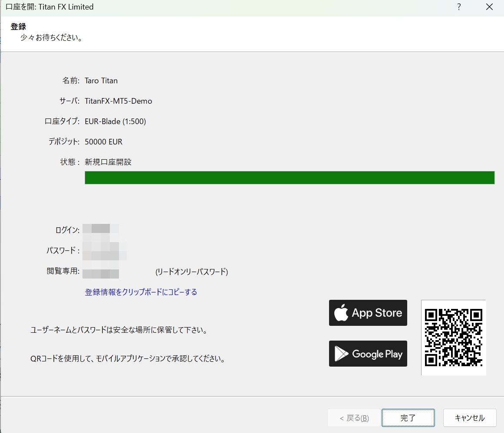Select status text 新規口座開設

(108, 162)
